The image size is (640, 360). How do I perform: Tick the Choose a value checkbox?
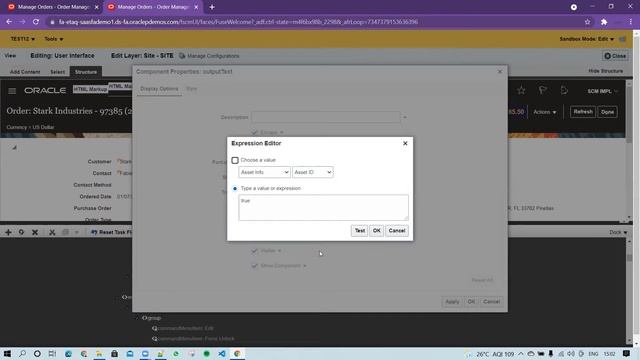point(235,160)
